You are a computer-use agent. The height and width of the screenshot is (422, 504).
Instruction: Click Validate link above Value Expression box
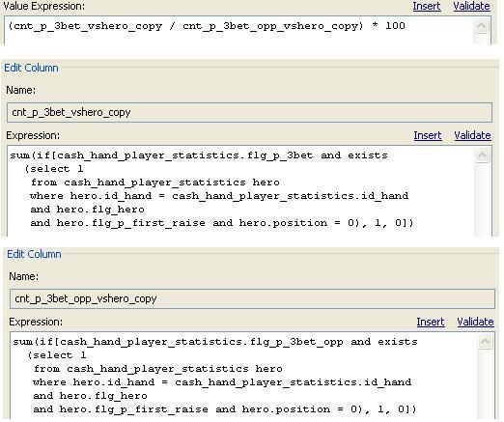(471, 6)
